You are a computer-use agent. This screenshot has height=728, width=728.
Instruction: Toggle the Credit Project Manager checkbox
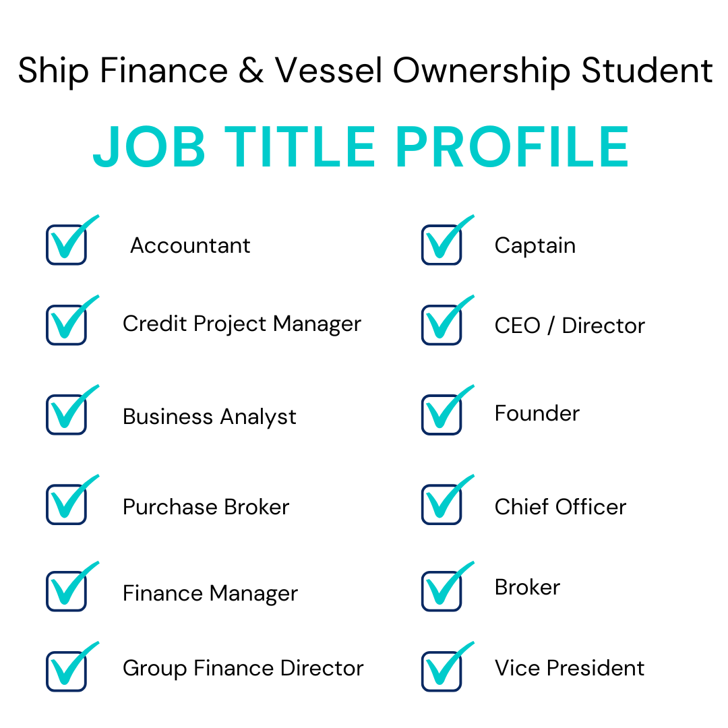(66, 325)
